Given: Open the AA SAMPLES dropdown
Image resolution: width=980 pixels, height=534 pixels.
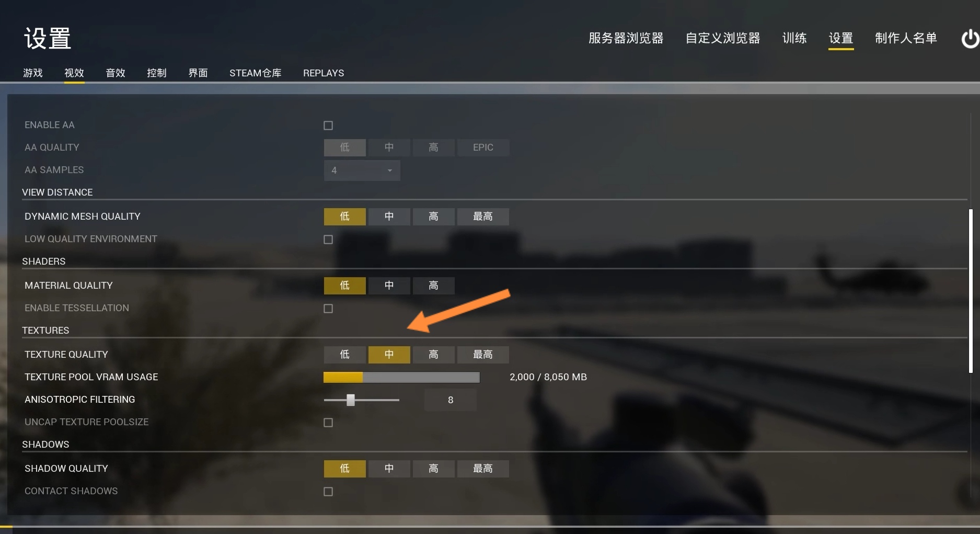Looking at the screenshot, I should [362, 171].
